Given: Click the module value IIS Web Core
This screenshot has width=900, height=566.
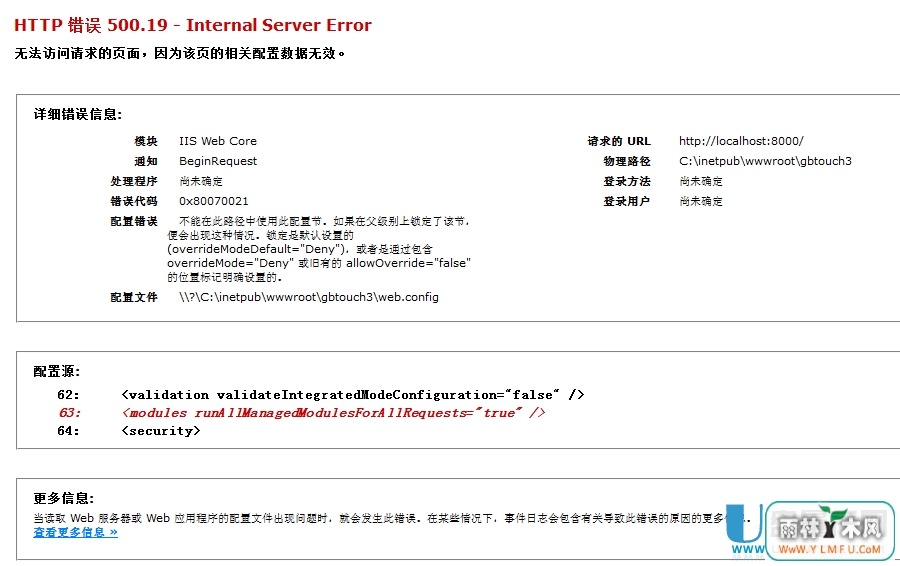Looking at the screenshot, I should 218,141.
